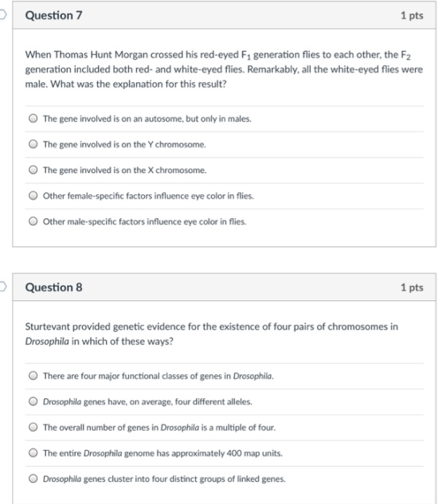Choose 'overall number of genes is a multiple of four'
446x504 pixels.
coord(33,427)
